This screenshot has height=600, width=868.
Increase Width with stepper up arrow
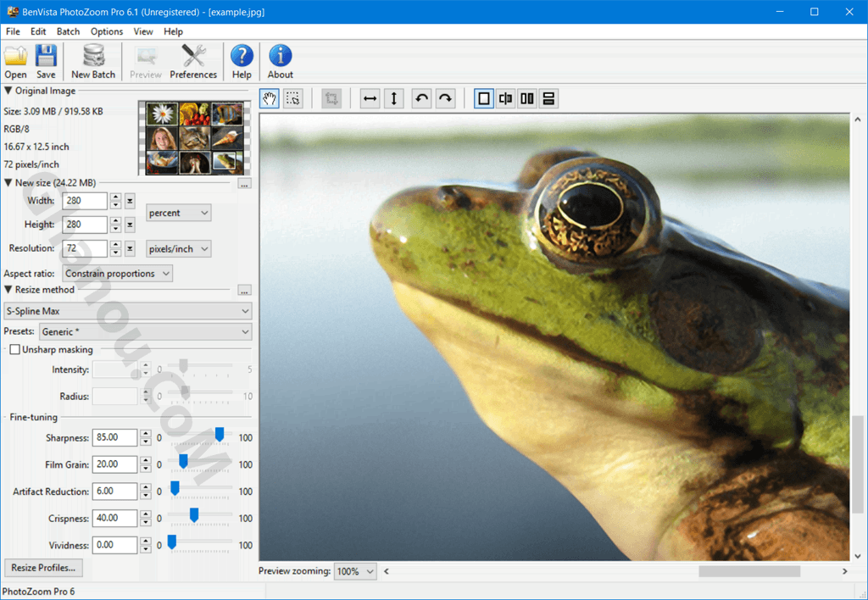tap(115, 197)
